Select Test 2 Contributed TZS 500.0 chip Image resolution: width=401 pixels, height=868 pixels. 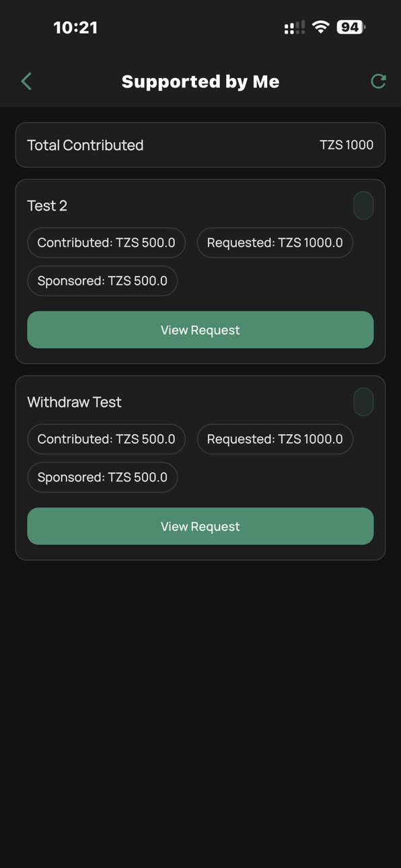click(x=106, y=243)
